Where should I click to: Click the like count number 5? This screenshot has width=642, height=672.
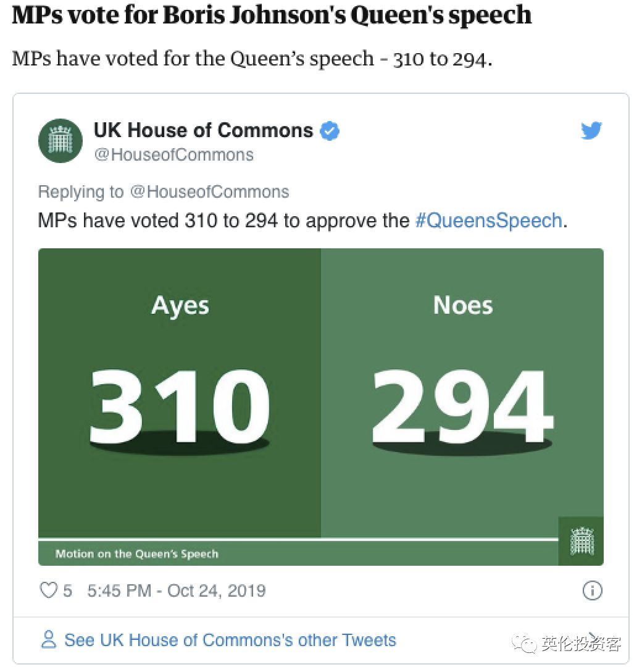(x=68, y=590)
